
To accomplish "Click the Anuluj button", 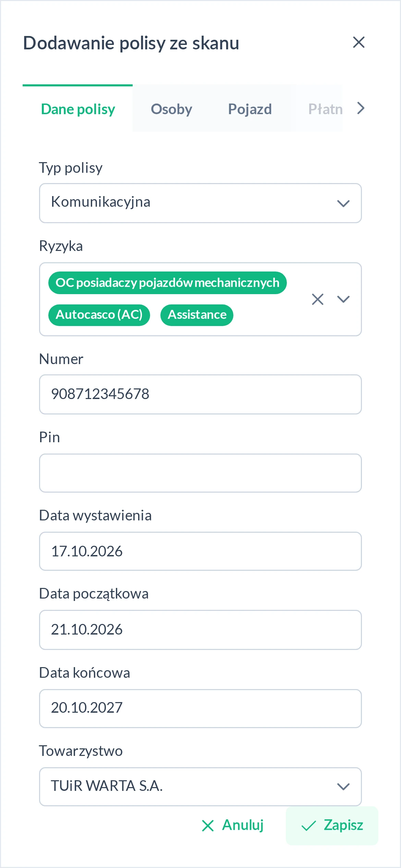I will click(232, 825).
